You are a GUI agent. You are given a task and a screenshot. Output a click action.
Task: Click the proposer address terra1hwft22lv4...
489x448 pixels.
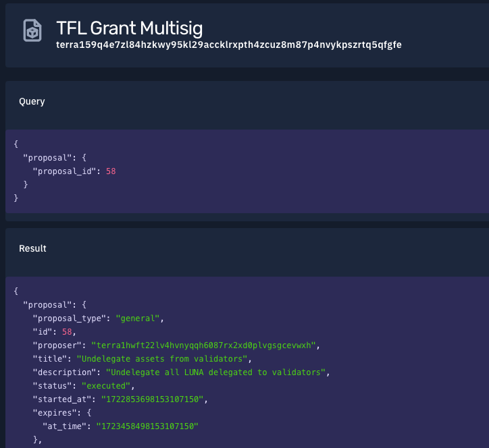[204, 345]
